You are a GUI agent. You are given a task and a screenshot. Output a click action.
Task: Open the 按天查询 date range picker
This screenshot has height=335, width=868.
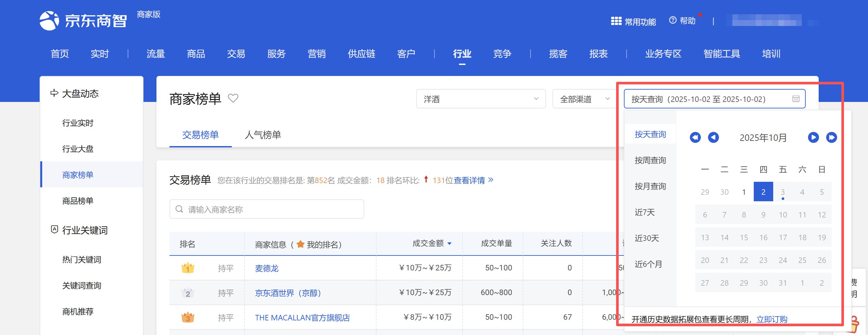[x=714, y=99]
